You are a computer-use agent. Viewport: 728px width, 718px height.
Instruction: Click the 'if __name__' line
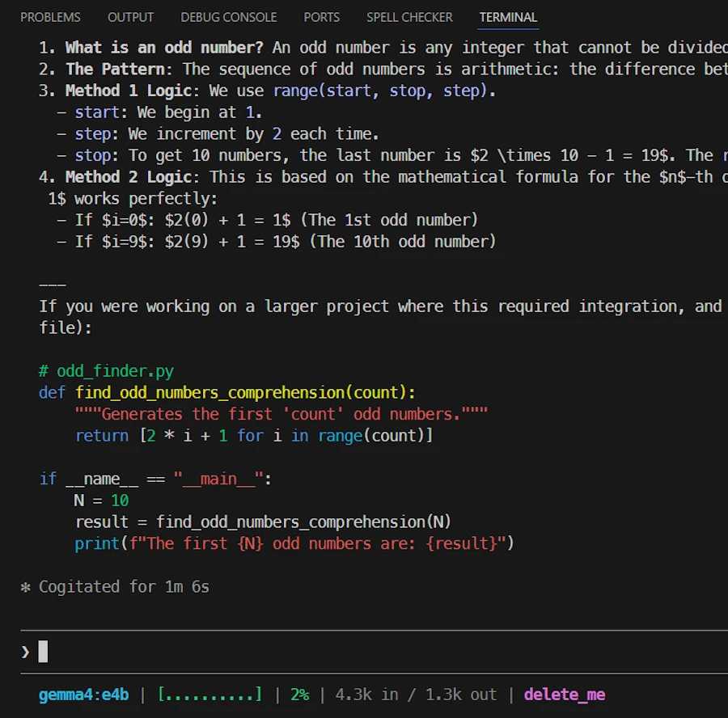tap(155, 479)
